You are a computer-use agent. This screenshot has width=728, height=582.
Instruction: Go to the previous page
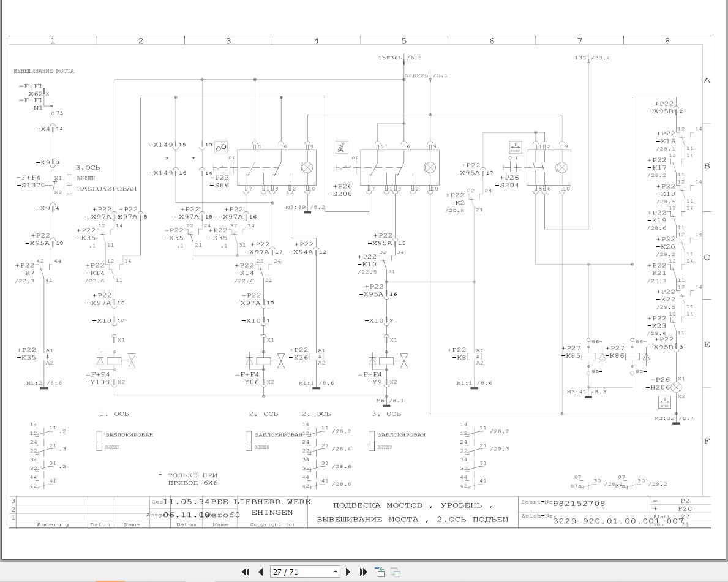point(260,572)
